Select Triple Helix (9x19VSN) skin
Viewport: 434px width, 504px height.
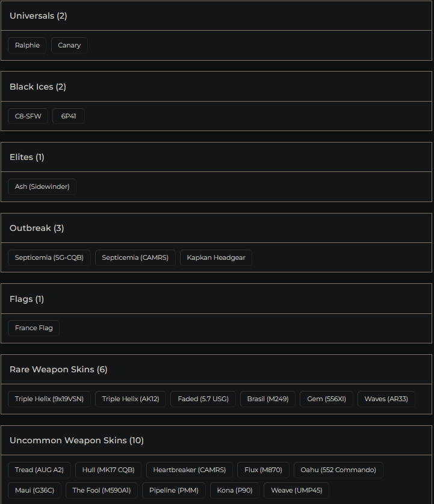coord(49,398)
